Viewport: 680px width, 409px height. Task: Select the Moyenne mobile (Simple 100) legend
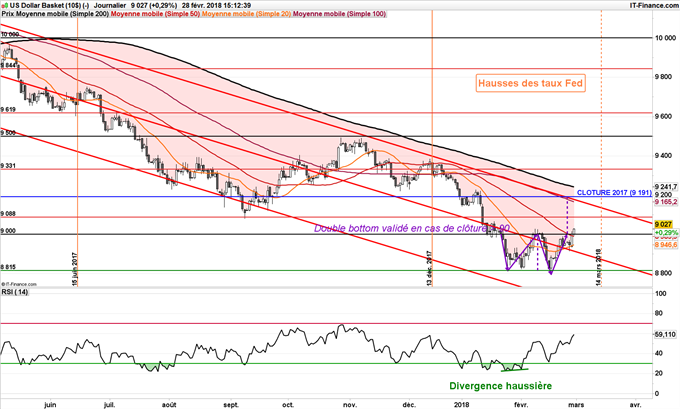coord(339,14)
